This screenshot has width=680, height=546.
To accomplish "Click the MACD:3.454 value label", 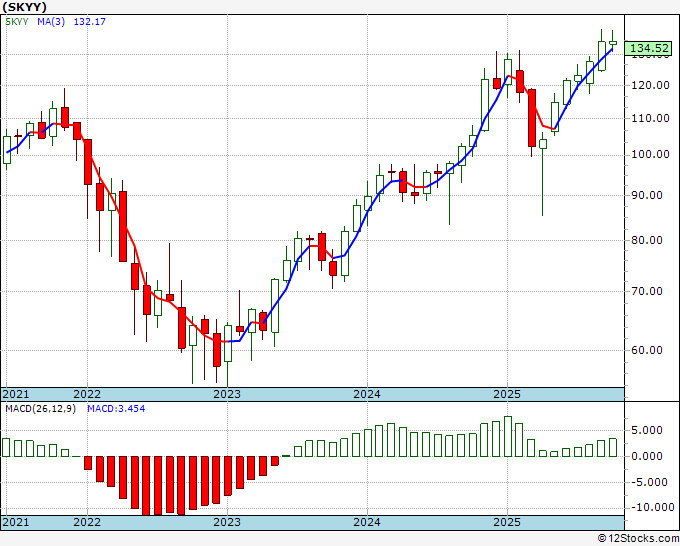I will pyautogui.click(x=116, y=409).
